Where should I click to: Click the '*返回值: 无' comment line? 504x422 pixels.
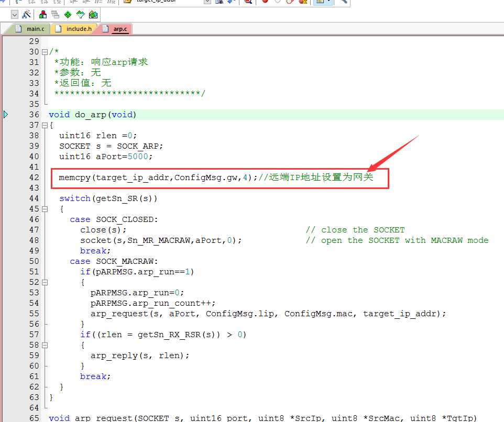click(83, 83)
